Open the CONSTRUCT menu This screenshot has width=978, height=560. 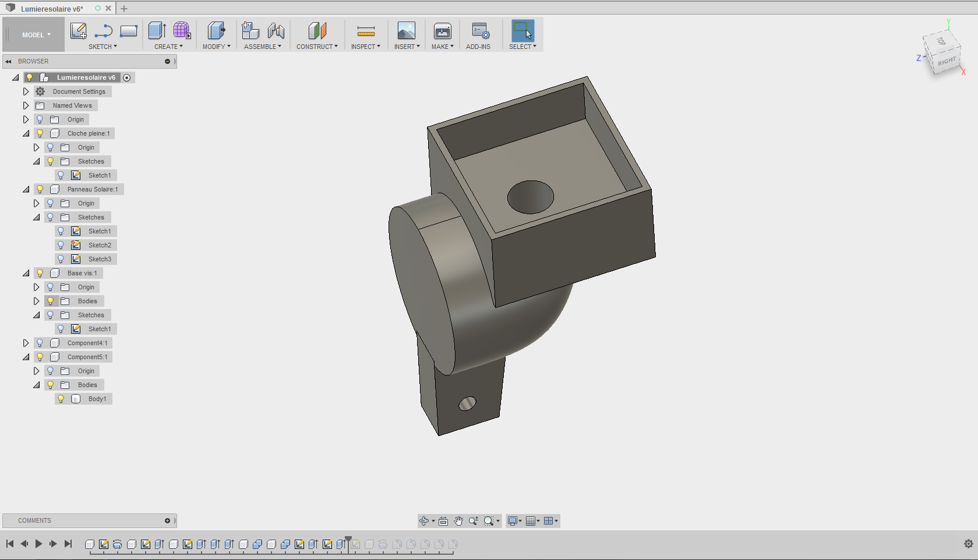point(317,47)
